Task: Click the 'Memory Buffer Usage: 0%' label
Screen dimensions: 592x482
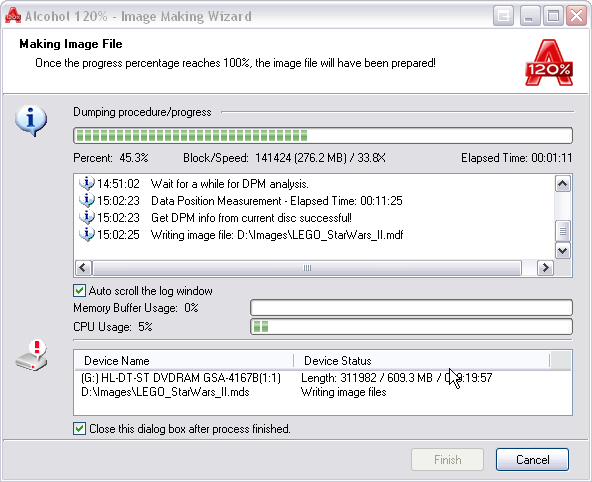Action: 136,308
